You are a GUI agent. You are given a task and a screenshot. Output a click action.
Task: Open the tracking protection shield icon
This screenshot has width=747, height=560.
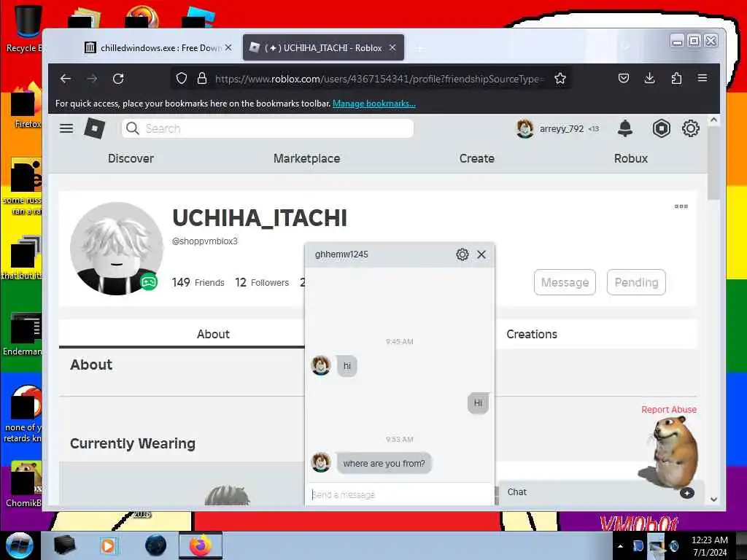[x=182, y=79]
